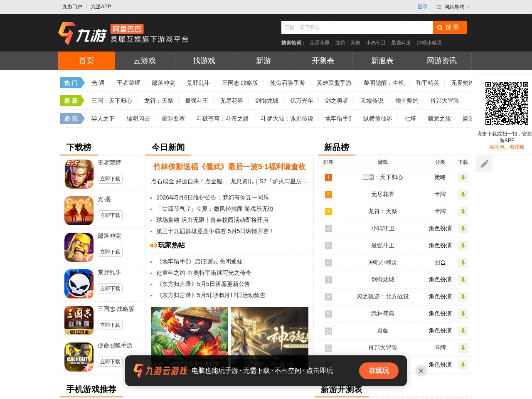Click 立即下载 for 荒野乱斗

tap(110, 288)
